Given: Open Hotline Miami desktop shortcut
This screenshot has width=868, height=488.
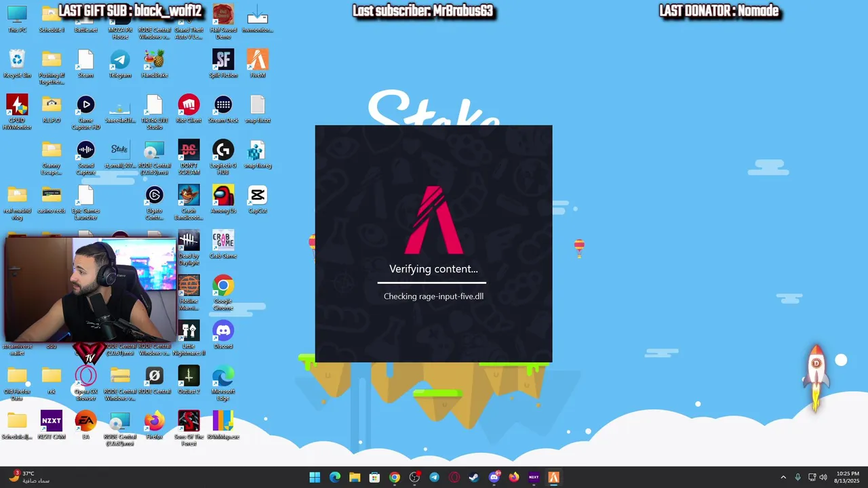Looking at the screenshot, I should click(x=189, y=293).
